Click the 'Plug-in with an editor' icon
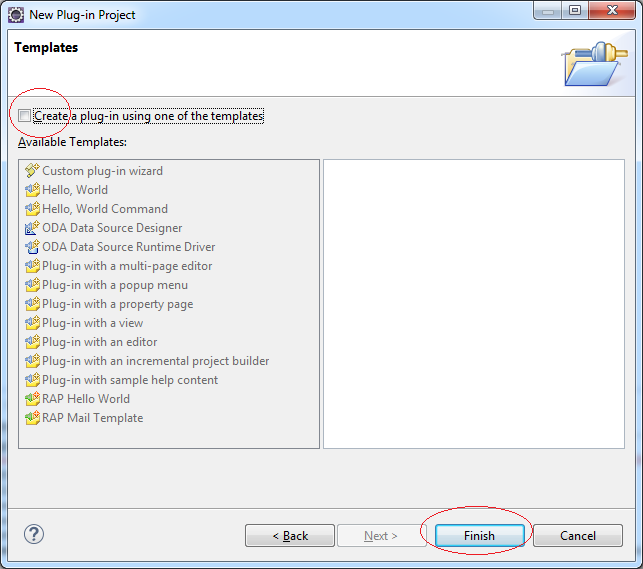Image resolution: width=643 pixels, height=569 pixels. coord(32,341)
